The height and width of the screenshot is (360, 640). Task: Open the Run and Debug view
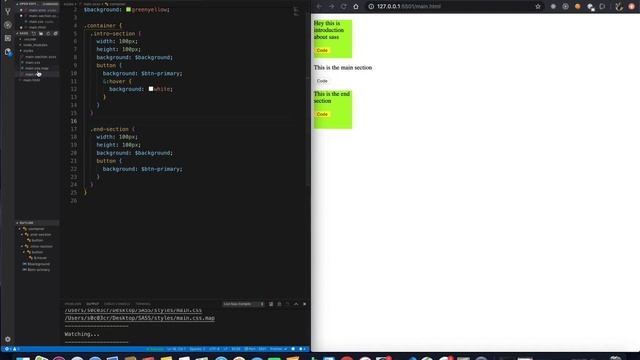8,25
